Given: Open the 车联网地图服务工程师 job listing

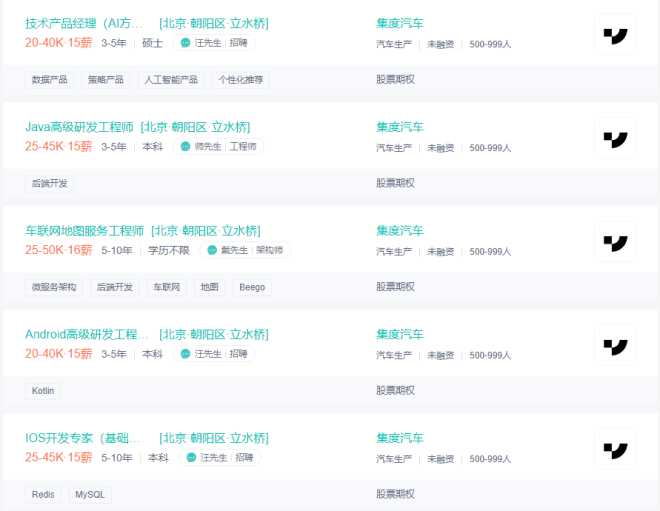Looking at the screenshot, I should click(85, 231).
